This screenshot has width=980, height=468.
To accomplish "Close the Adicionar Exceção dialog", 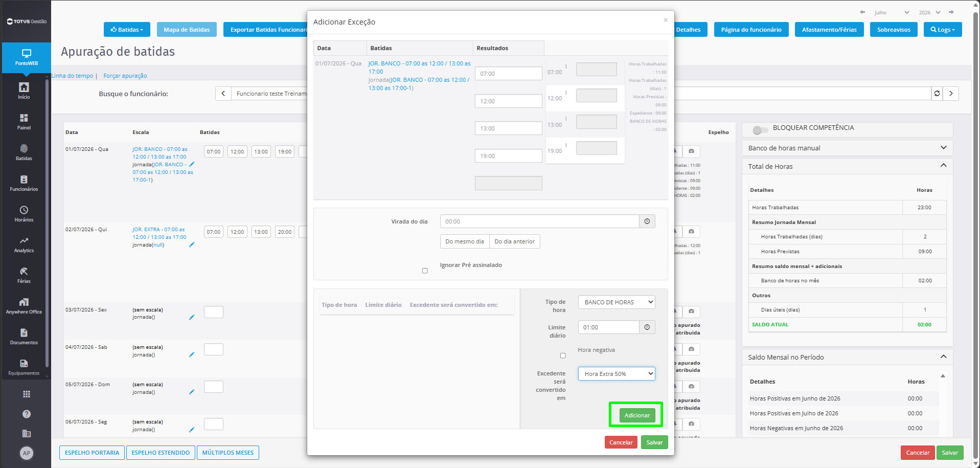I will pyautogui.click(x=666, y=20).
